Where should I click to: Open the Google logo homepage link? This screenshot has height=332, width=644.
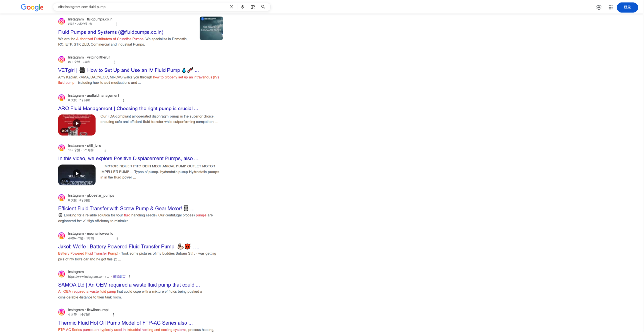32,7
